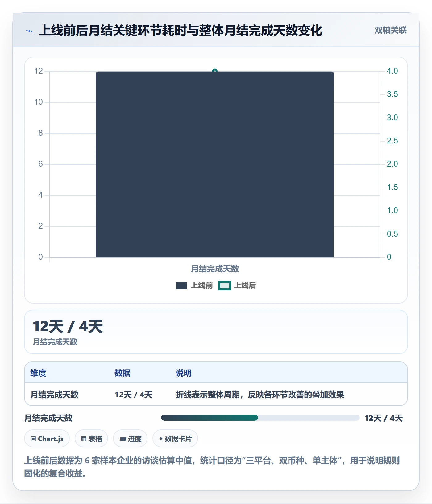Click the 说明 column header
This screenshot has width=432, height=504.
coord(184,373)
